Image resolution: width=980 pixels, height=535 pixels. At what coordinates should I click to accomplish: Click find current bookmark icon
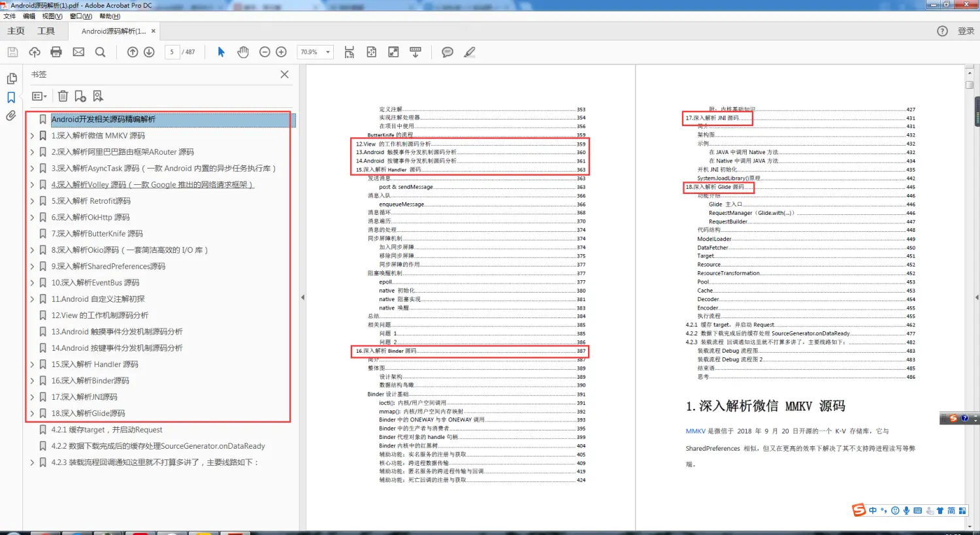tap(98, 96)
